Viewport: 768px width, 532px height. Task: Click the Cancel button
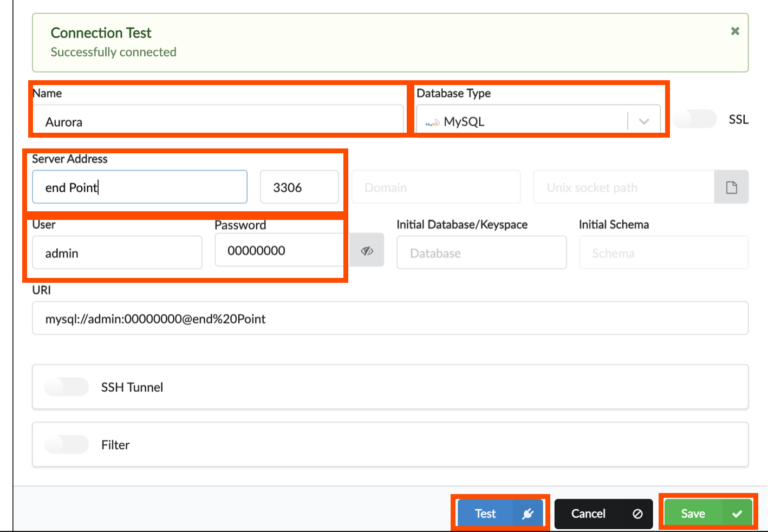(x=603, y=513)
